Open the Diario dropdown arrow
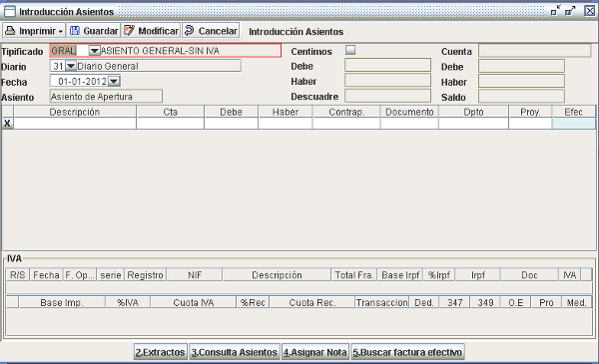The image size is (599, 364). coord(70,66)
